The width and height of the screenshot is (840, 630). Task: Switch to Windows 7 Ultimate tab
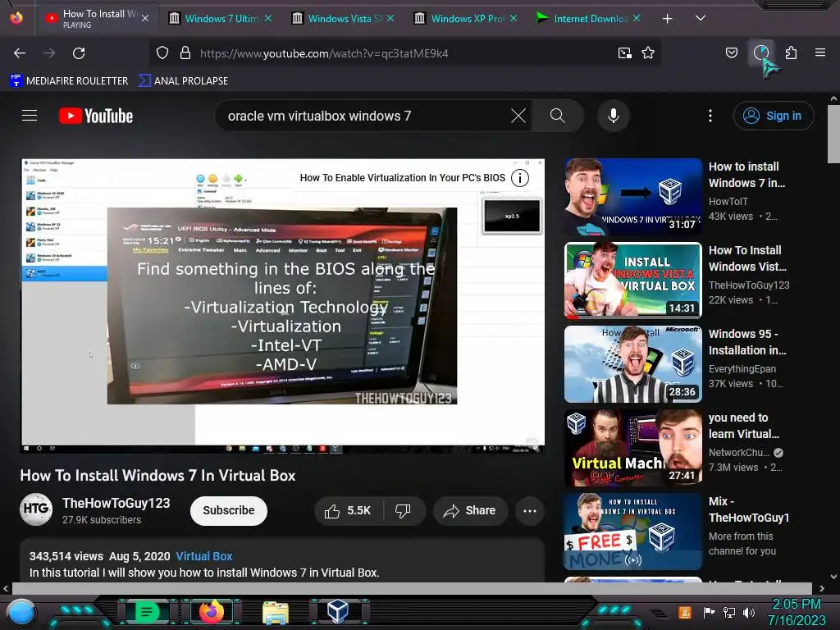(x=221, y=18)
